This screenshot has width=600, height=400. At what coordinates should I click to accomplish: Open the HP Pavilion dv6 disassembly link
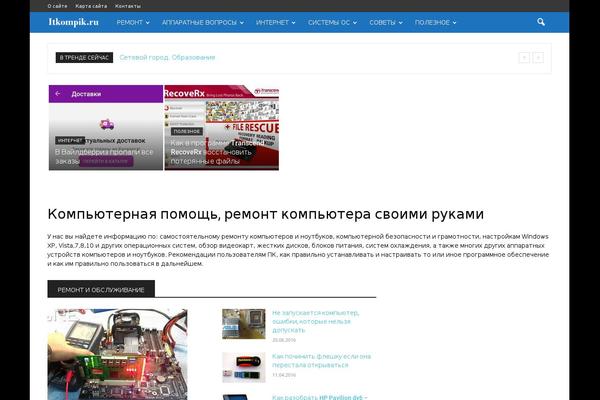point(320,397)
